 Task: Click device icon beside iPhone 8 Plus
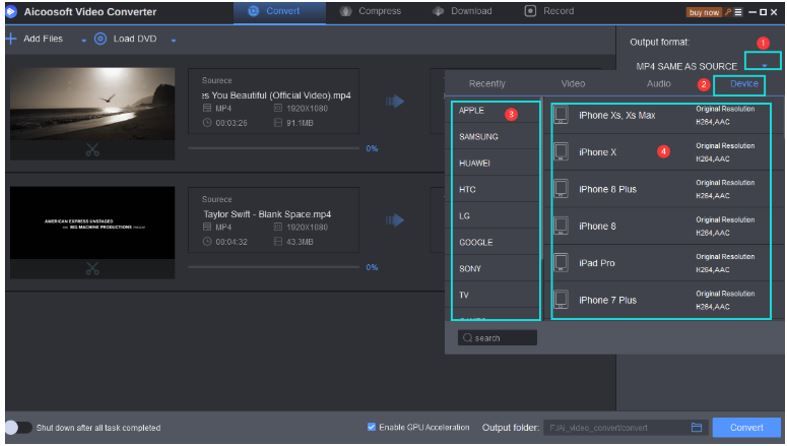(561, 189)
